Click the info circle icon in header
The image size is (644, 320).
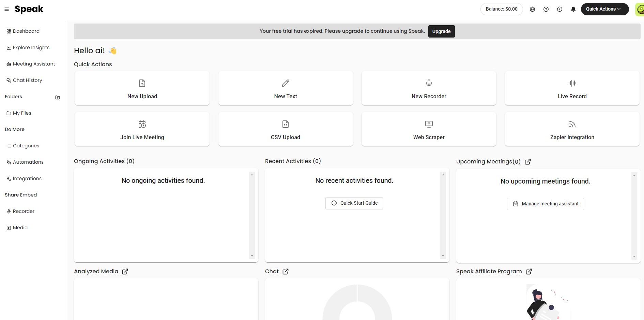pyautogui.click(x=559, y=9)
